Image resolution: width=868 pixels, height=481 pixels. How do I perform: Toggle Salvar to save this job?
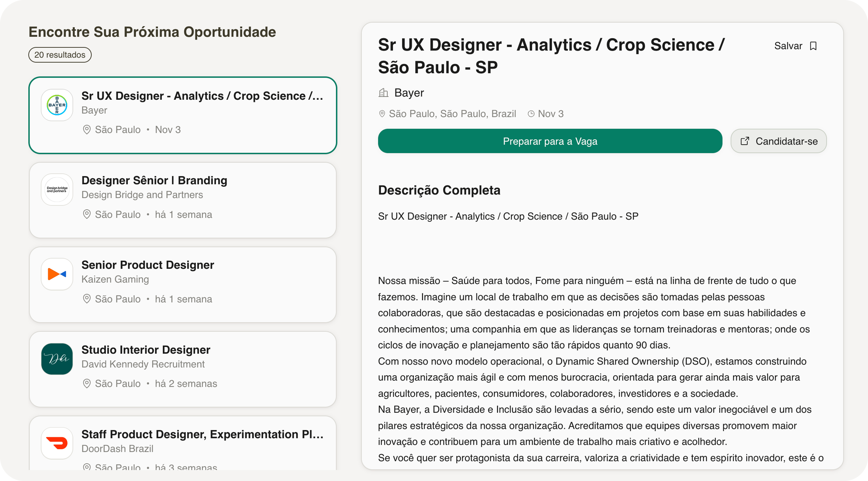pyautogui.click(x=788, y=46)
